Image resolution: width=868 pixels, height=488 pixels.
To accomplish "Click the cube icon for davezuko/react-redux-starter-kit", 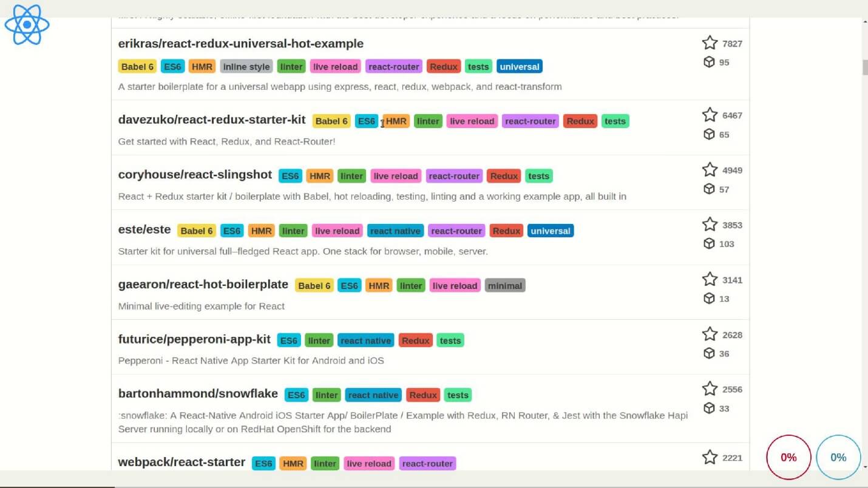I will 709,134.
